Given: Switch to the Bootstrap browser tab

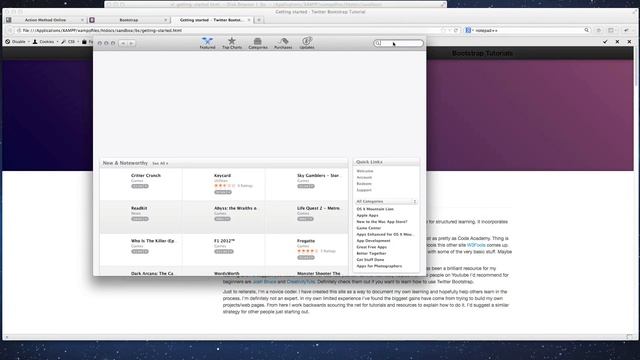Looking at the screenshot, I should [x=129, y=20].
